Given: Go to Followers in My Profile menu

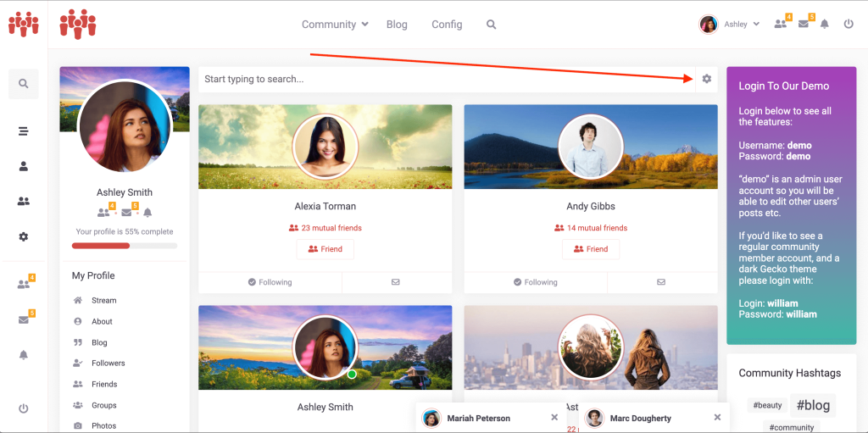Looking at the screenshot, I should (108, 364).
